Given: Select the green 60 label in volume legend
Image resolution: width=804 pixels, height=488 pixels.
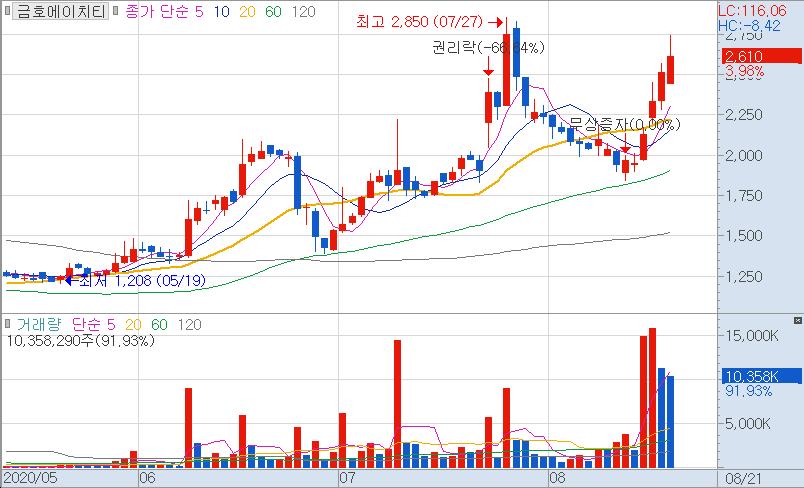Looking at the screenshot, I should 159,324.
